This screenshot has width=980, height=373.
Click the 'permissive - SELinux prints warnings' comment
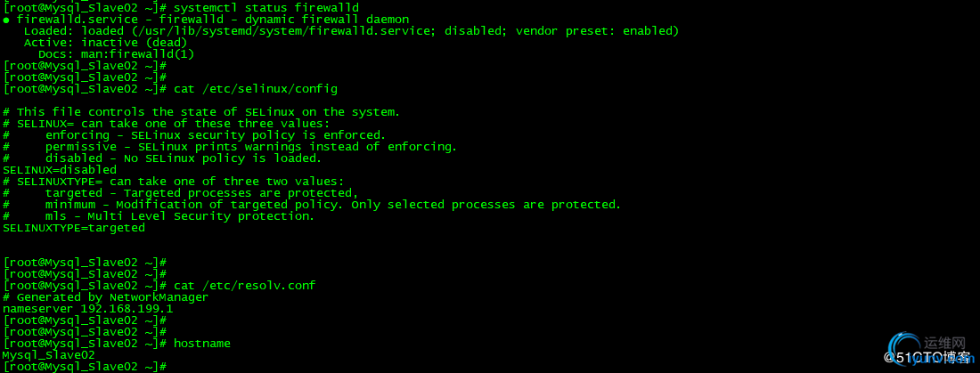pyautogui.click(x=249, y=147)
